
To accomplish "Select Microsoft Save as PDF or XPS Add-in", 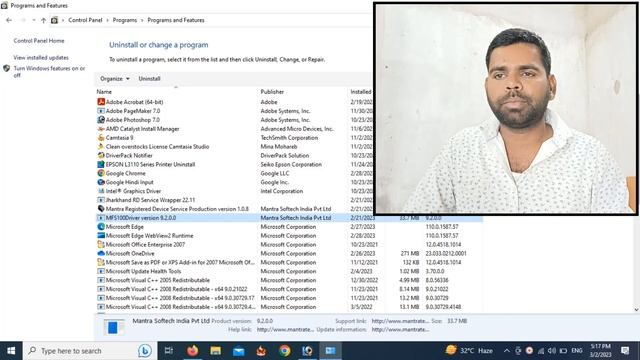I will pos(180,262).
